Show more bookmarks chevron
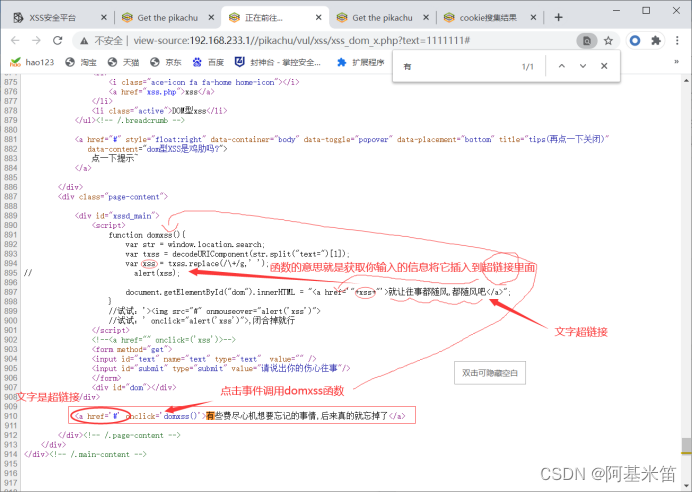This screenshot has height=492, width=692. (x=676, y=62)
